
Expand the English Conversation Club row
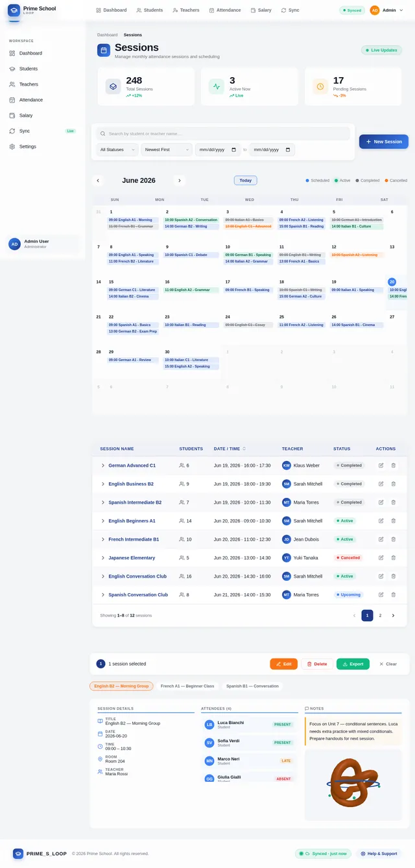tap(102, 576)
